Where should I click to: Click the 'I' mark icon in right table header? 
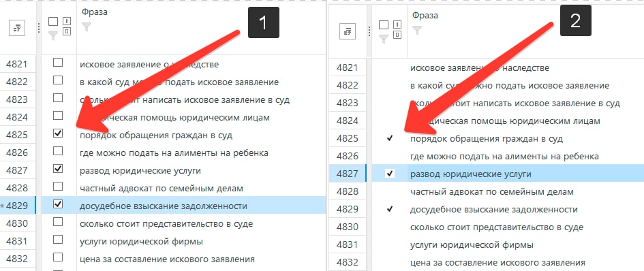[x=397, y=25]
